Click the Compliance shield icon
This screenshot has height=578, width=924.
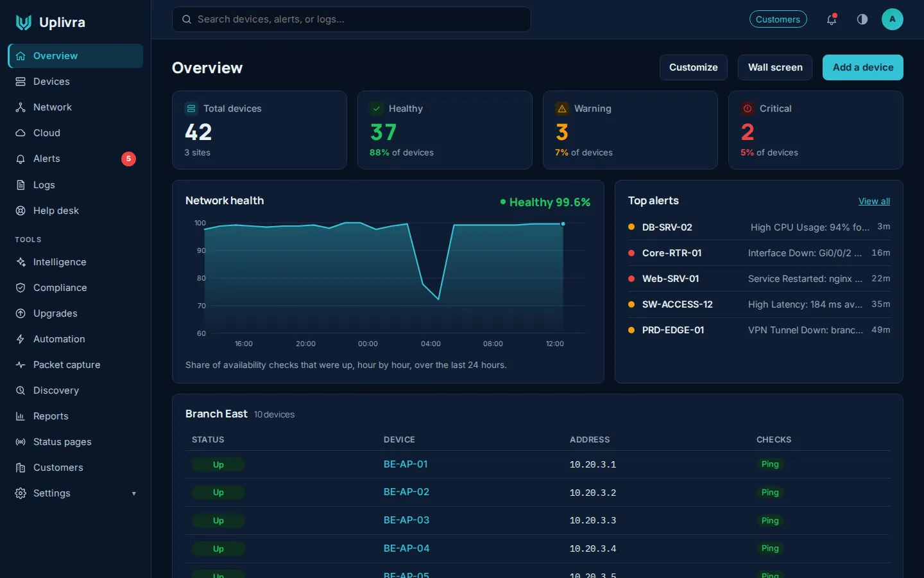[21, 288]
